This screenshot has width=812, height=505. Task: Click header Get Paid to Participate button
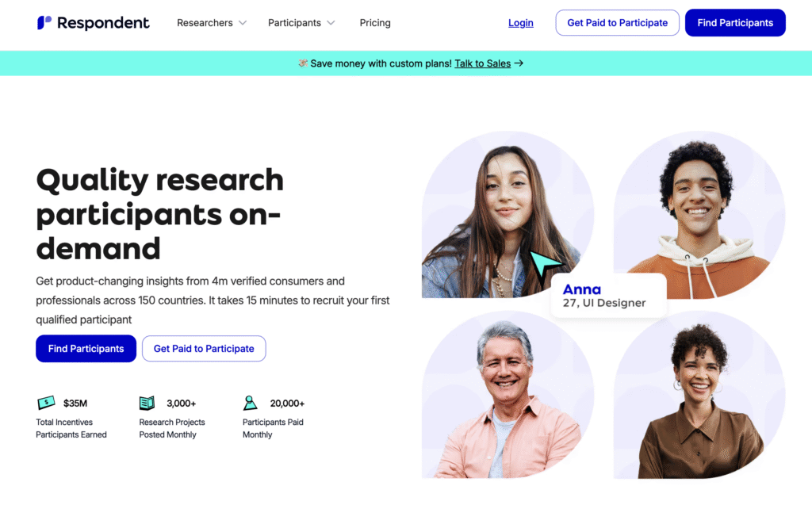[617, 23]
